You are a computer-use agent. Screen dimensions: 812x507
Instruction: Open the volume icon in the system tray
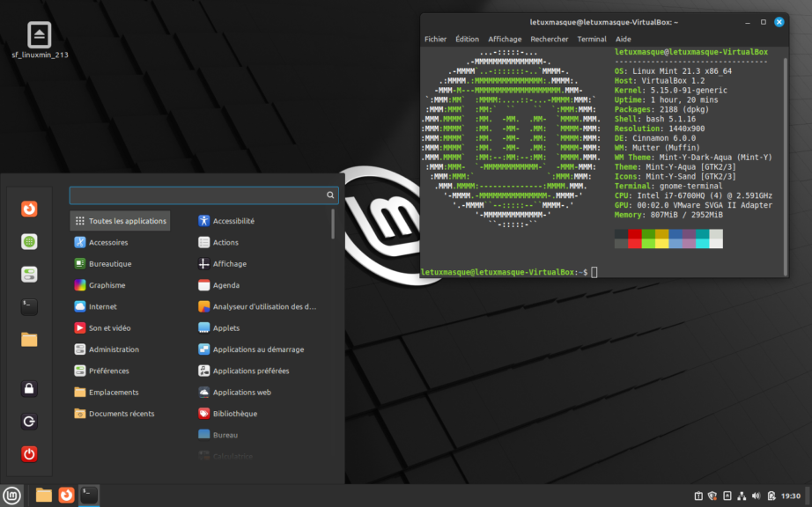click(756, 496)
